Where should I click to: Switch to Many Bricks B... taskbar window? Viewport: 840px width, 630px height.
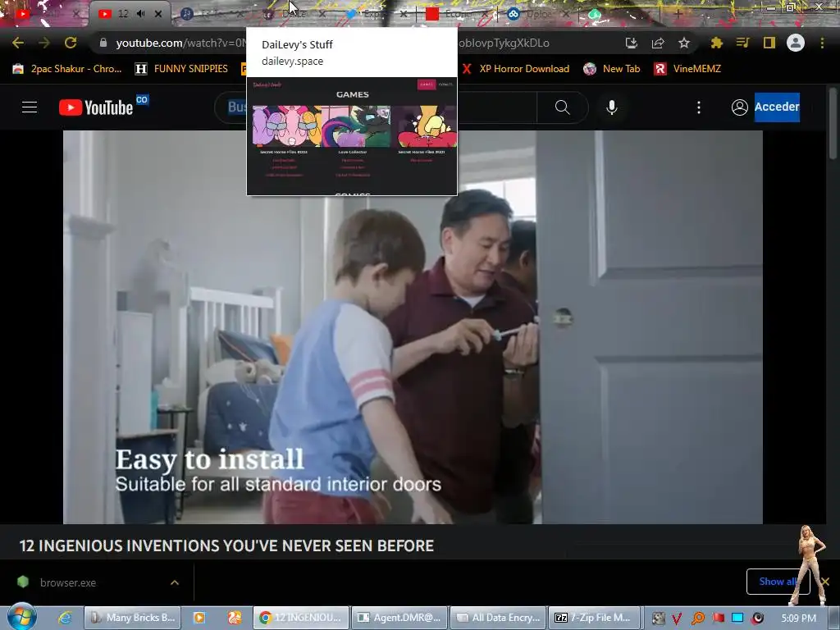tap(133, 618)
